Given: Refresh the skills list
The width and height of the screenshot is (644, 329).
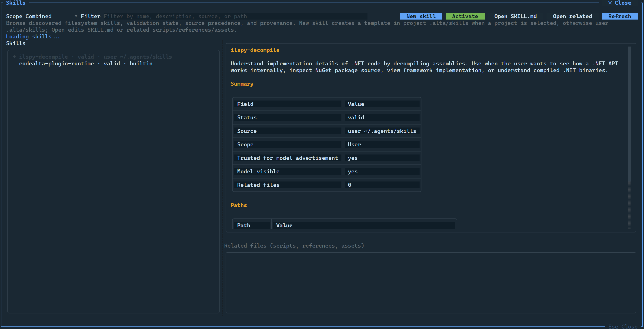Looking at the screenshot, I should click(x=620, y=16).
